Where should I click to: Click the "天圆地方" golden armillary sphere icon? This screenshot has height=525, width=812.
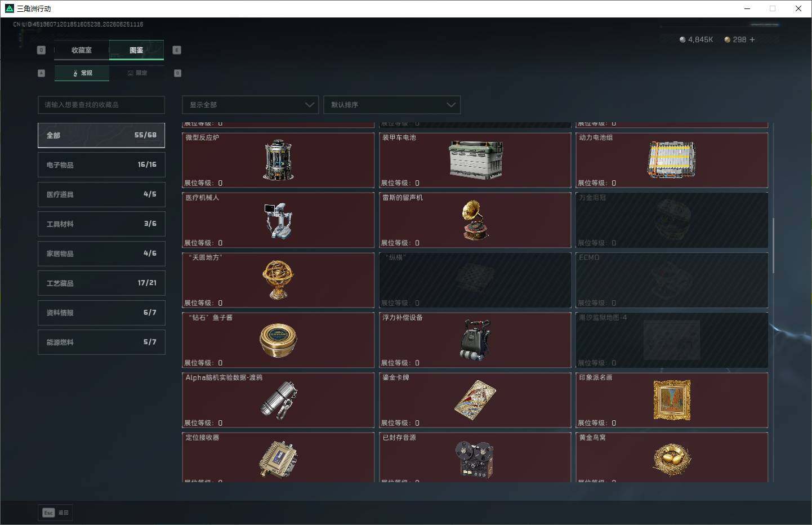coord(278,280)
